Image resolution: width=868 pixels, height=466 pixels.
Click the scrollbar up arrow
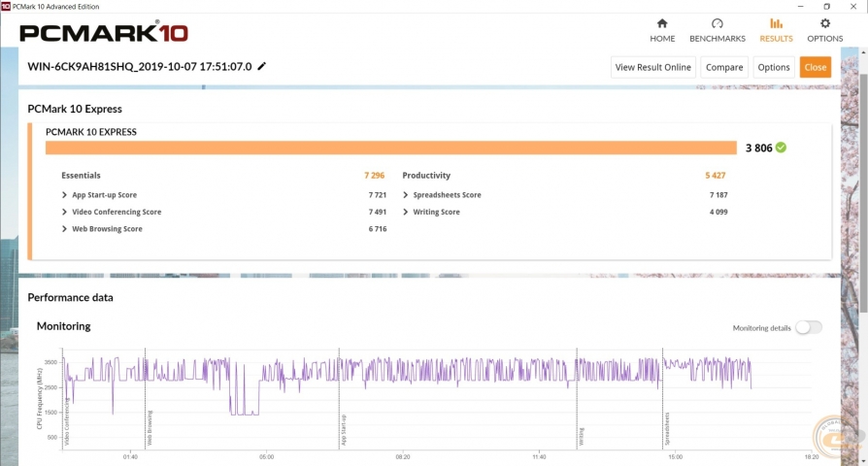[x=863, y=52]
